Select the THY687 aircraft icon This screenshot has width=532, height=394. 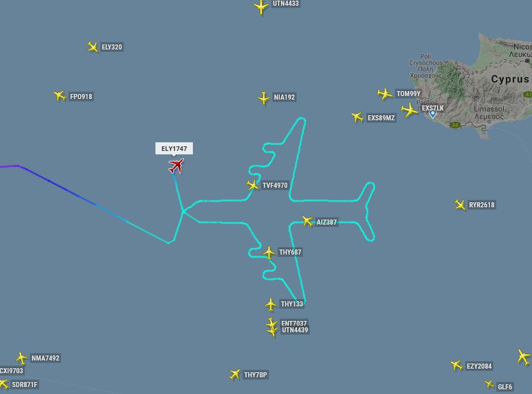(x=269, y=253)
